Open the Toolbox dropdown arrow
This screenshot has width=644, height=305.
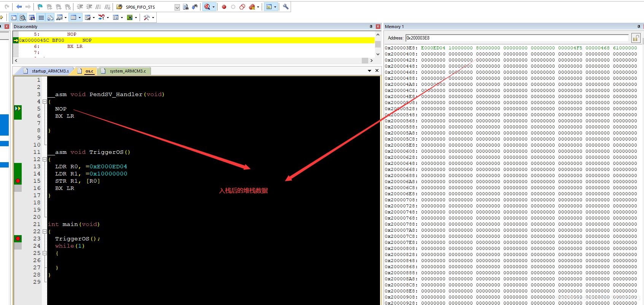153,17
